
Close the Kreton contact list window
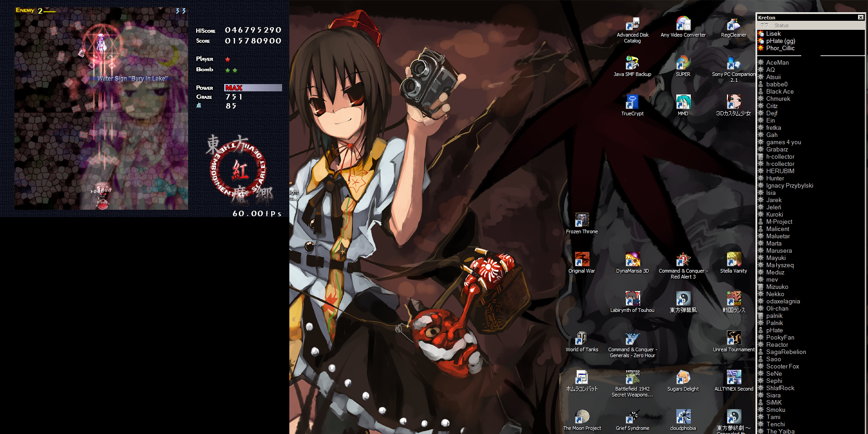coord(860,18)
